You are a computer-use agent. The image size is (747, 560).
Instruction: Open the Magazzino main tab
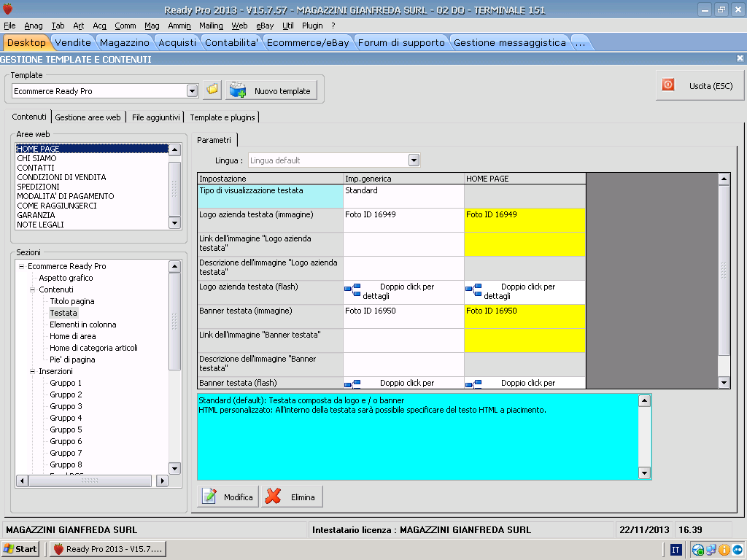[125, 42]
